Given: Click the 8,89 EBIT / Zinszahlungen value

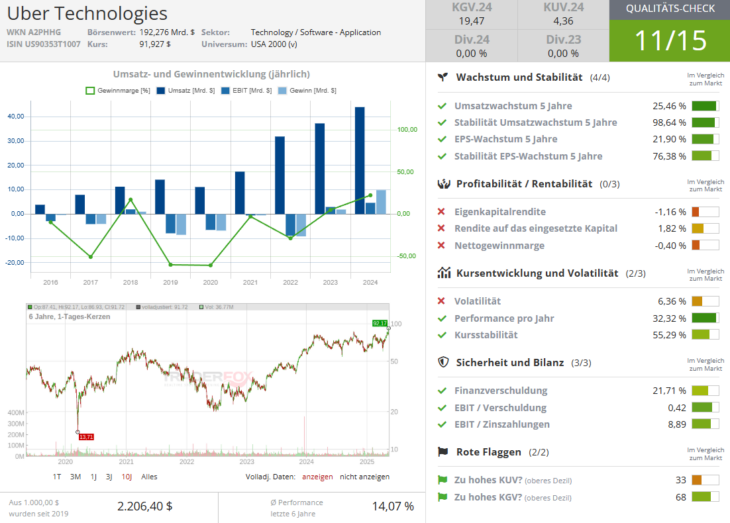Looking at the screenshot, I should pyautogui.click(x=677, y=424).
